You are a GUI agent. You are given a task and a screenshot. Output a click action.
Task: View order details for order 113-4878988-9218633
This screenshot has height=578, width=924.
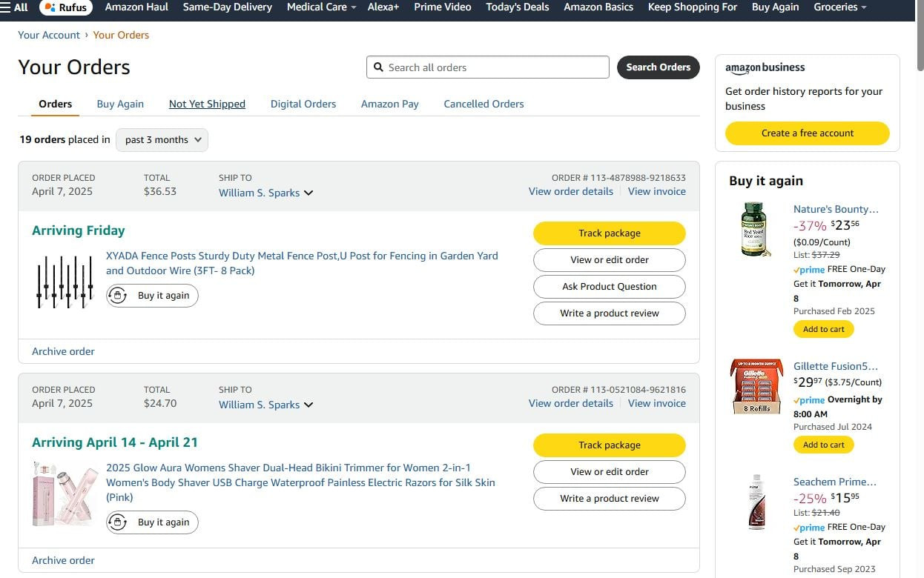pos(571,191)
